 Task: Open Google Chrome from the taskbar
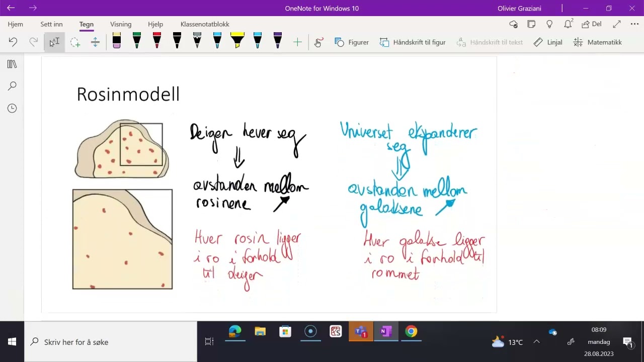coord(411,332)
